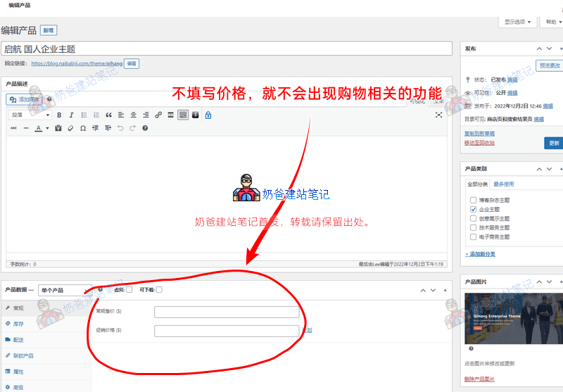Open the Attributes tab
This screenshot has width=563, height=392.
click(46, 372)
